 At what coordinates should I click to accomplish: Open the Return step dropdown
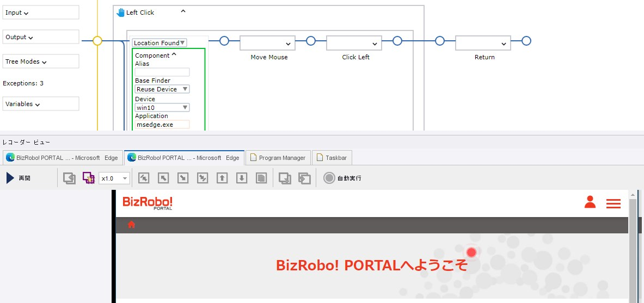483,43
